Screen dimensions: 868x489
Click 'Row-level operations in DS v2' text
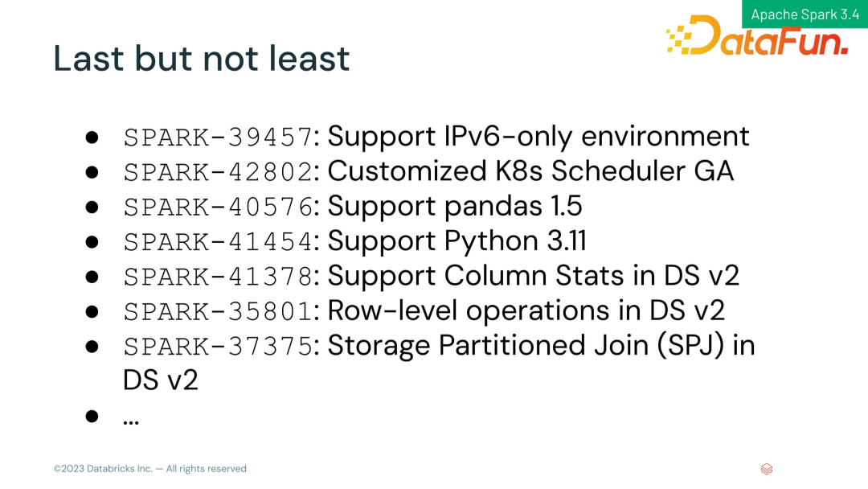[526, 310]
